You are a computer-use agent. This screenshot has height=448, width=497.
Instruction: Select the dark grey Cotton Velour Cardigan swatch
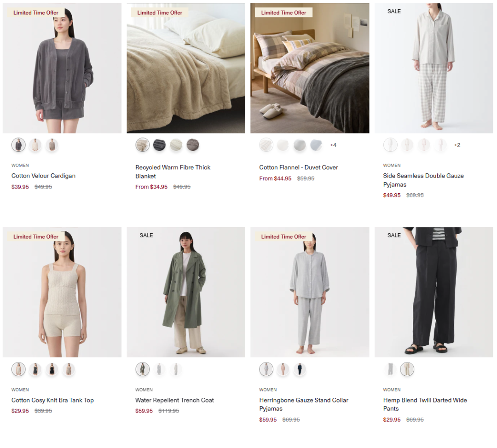click(19, 145)
